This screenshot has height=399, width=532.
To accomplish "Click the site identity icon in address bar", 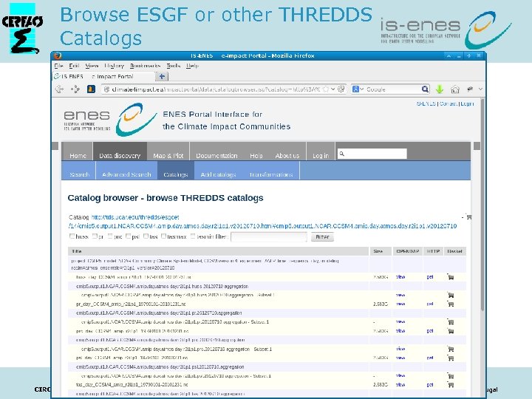I will tap(106, 89).
